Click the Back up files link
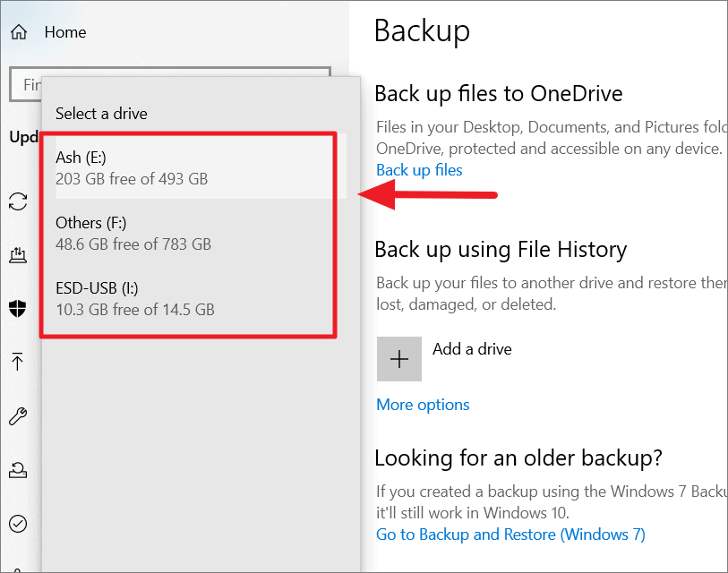The width and height of the screenshot is (728, 573). [419, 170]
